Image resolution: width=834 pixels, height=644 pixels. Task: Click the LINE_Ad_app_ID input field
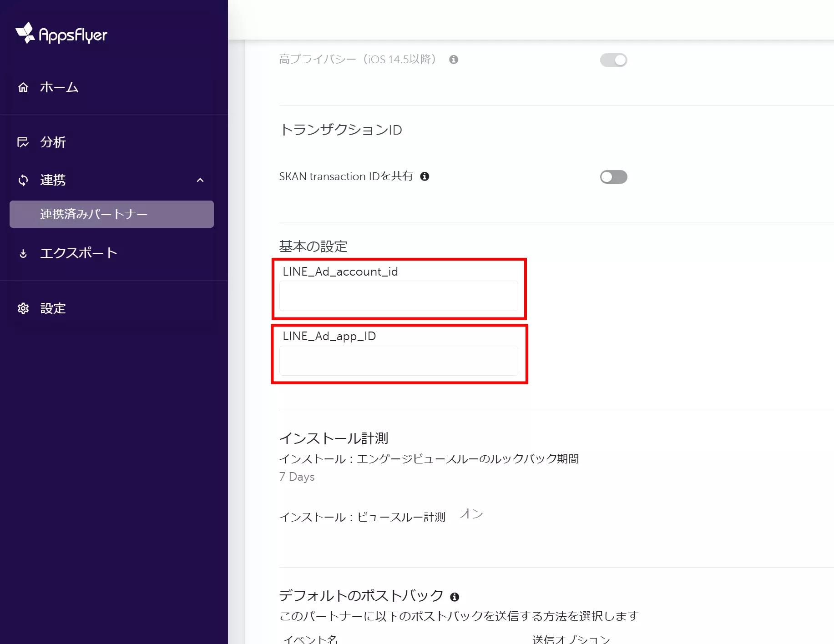point(399,361)
